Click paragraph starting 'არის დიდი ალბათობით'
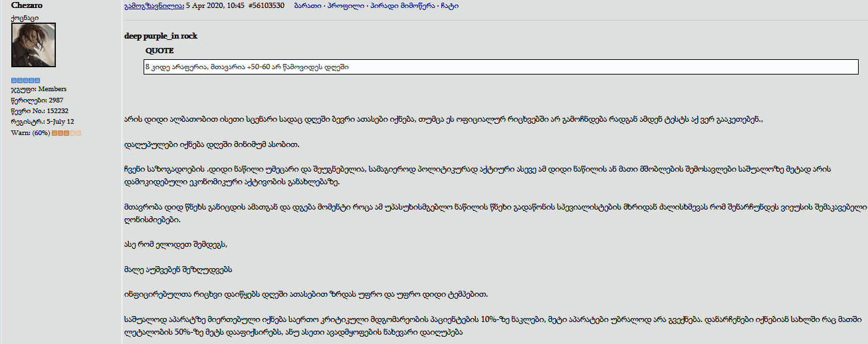 point(444,121)
